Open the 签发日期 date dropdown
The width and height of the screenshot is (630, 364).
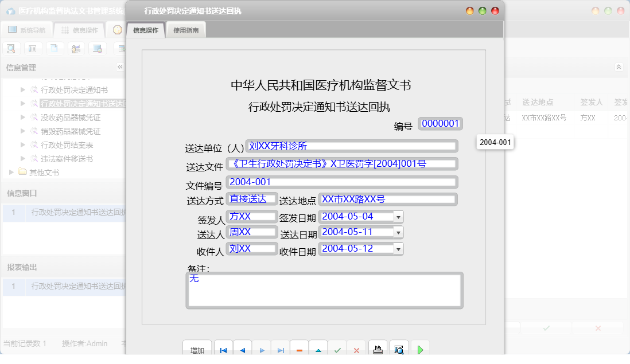tap(398, 217)
